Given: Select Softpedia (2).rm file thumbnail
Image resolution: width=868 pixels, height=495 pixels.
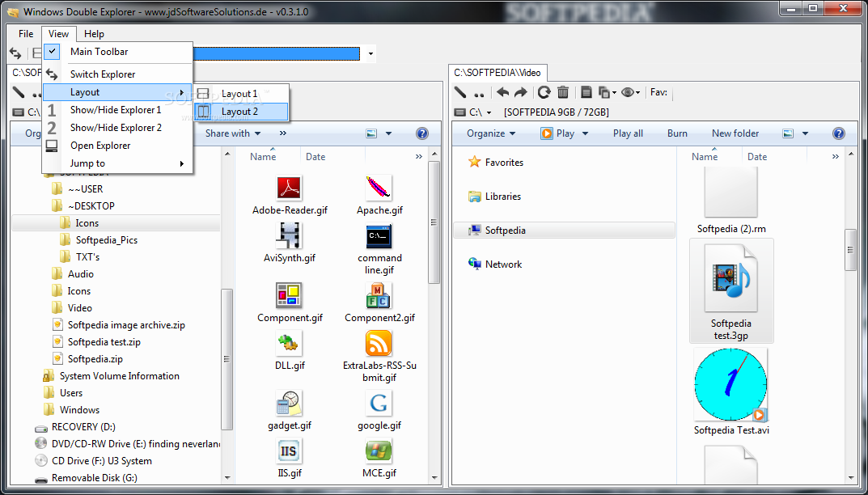Looking at the screenshot, I should coord(730,192).
